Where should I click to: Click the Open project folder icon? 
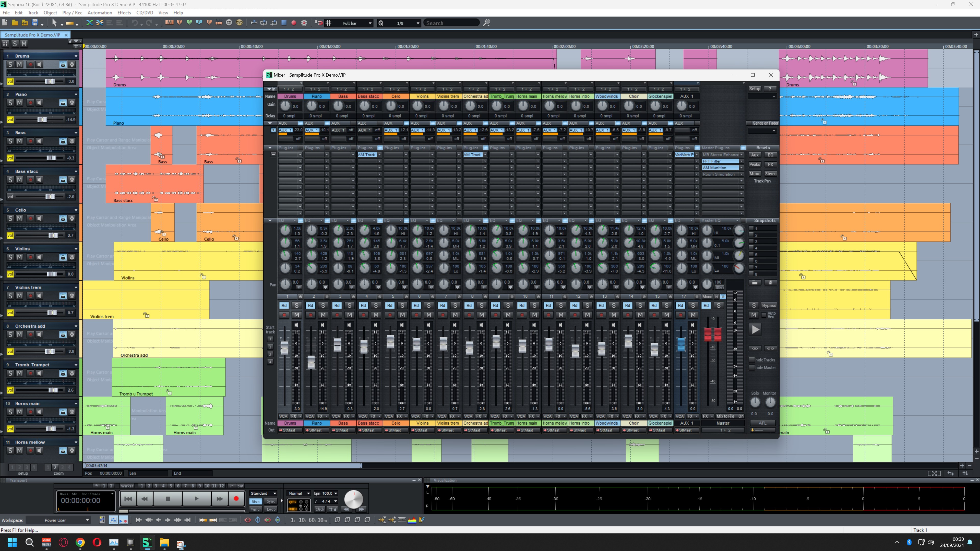pyautogui.click(x=15, y=23)
